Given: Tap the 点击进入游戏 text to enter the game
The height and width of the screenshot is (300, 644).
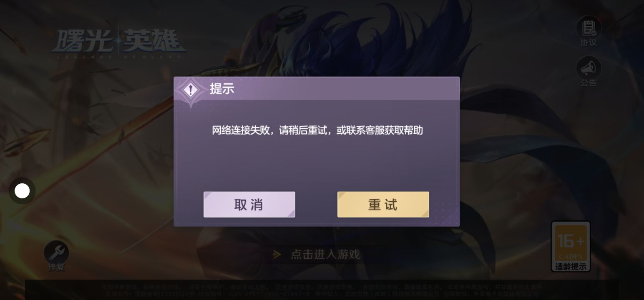Looking at the screenshot, I should pos(325,254).
